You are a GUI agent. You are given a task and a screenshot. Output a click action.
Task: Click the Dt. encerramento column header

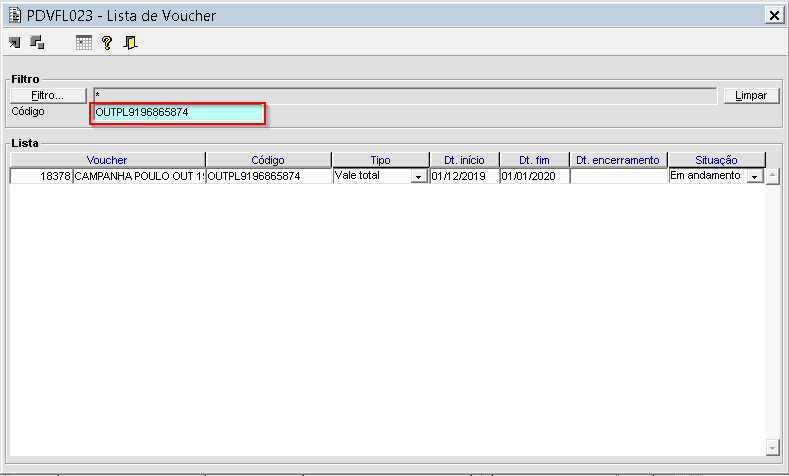[x=618, y=160]
